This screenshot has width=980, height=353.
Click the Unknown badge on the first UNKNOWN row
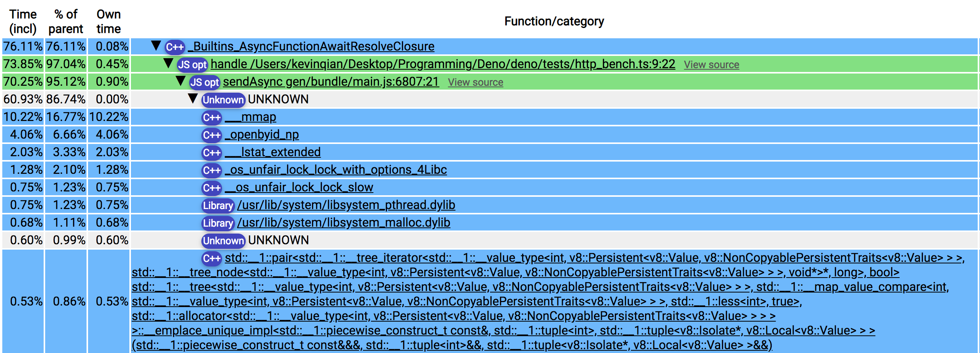click(x=223, y=100)
